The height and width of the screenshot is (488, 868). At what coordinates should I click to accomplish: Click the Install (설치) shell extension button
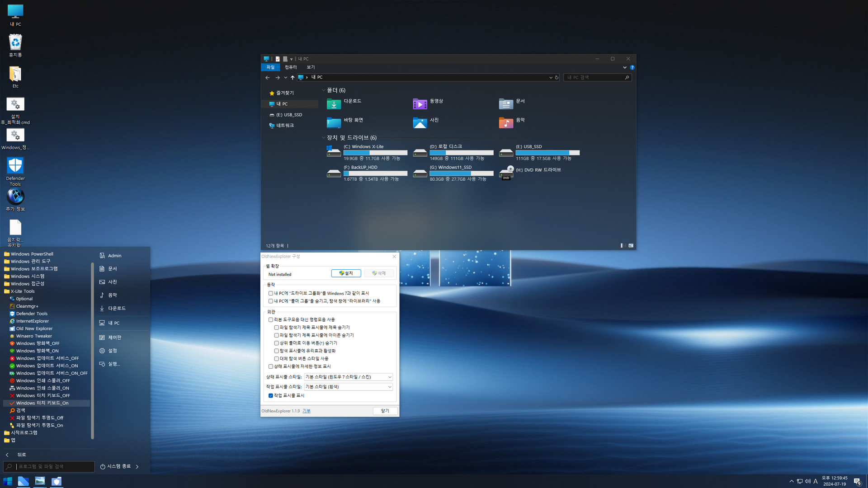346,273
